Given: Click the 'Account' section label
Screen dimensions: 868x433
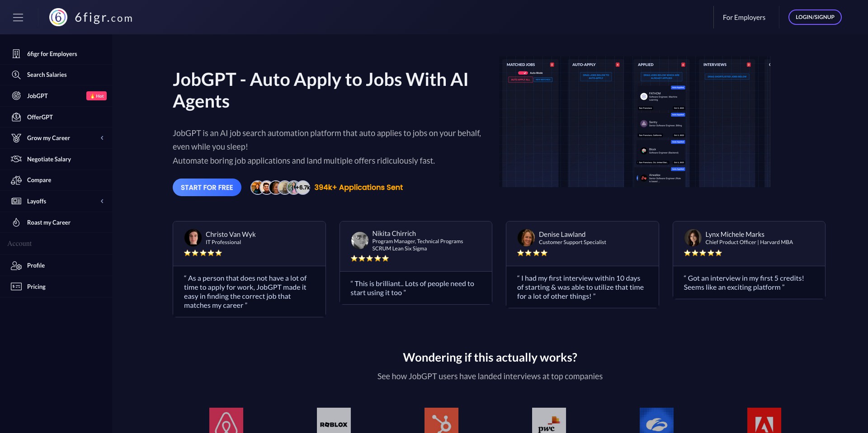Looking at the screenshot, I should 19,244.
